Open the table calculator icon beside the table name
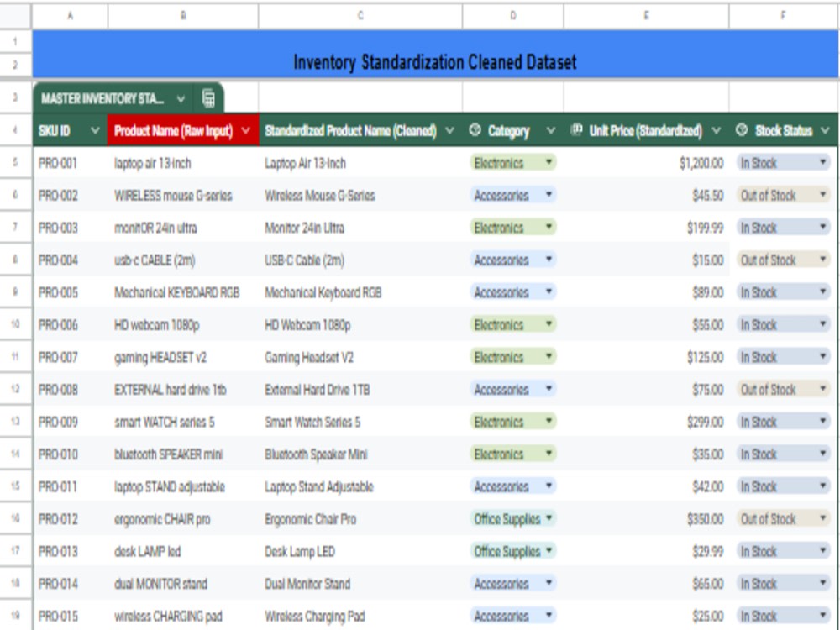Image resolution: width=840 pixels, height=630 pixels. (208, 98)
